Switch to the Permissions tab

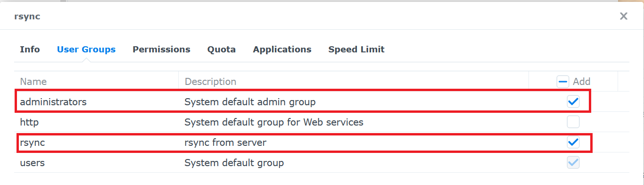pos(161,49)
